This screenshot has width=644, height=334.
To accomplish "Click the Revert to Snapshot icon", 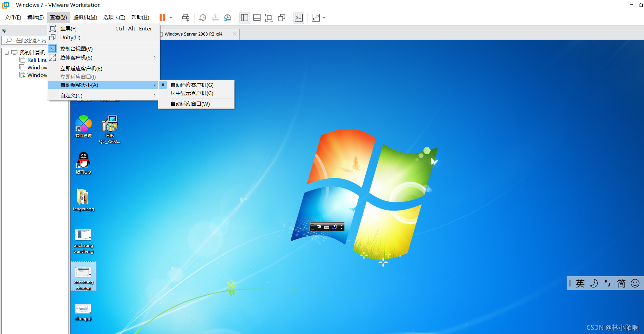I will (x=215, y=17).
